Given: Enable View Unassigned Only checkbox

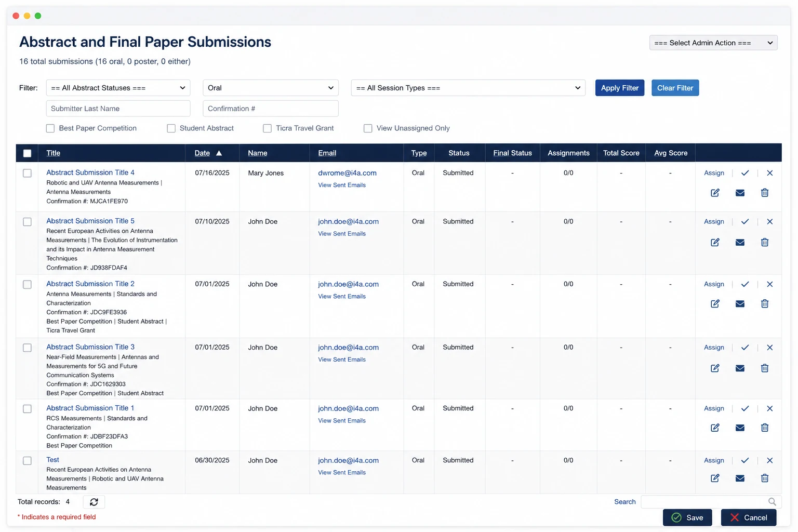Looking at the screenshot, I should tap(368, 128).
